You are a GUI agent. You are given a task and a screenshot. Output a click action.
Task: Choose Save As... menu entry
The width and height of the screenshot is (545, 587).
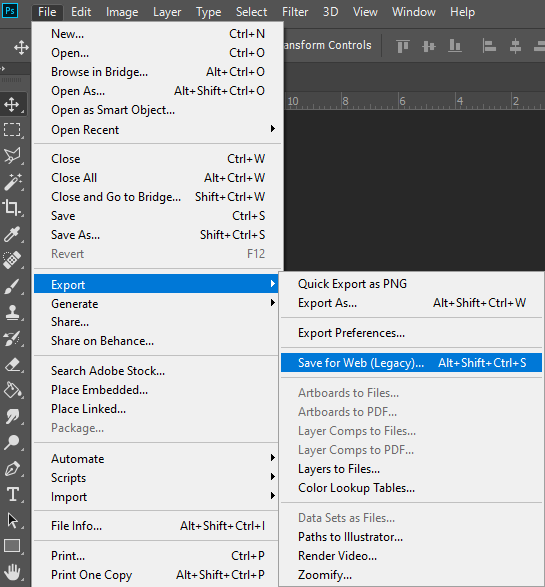click(x=157, y=235)
